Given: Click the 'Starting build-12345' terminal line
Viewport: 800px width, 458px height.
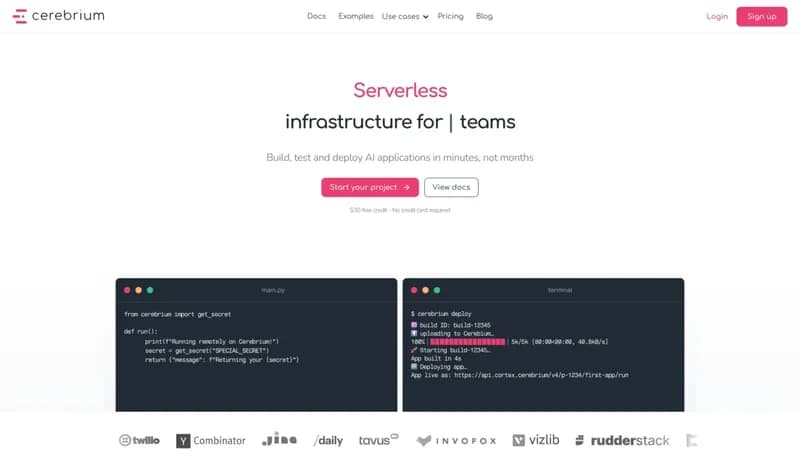Looking at the screenshot, I should pyautogui.click(x=451, y=350).
